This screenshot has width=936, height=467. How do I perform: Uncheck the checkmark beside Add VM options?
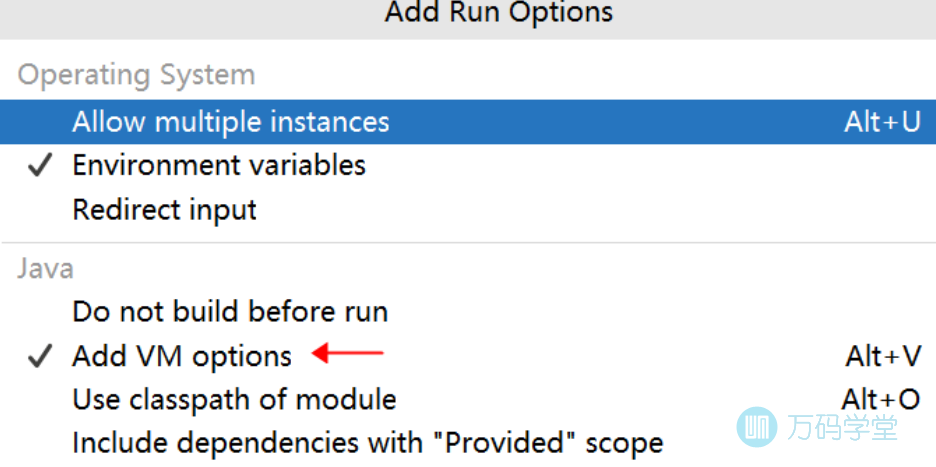pyautogui.click(x=39, y=357)
